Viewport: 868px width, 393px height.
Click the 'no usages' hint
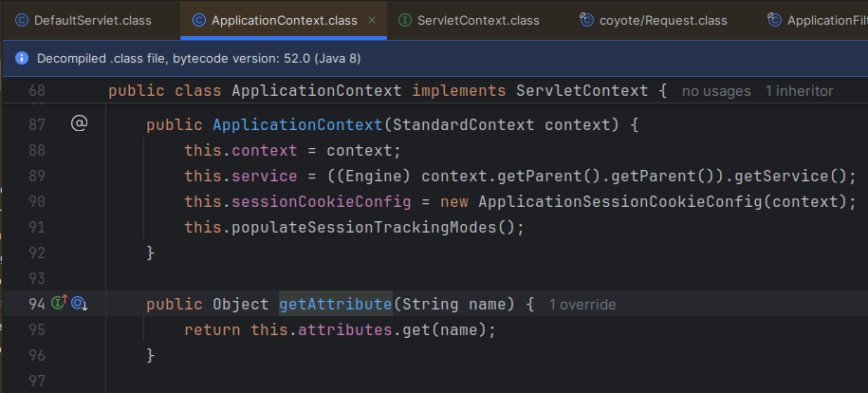click(716, 91)
